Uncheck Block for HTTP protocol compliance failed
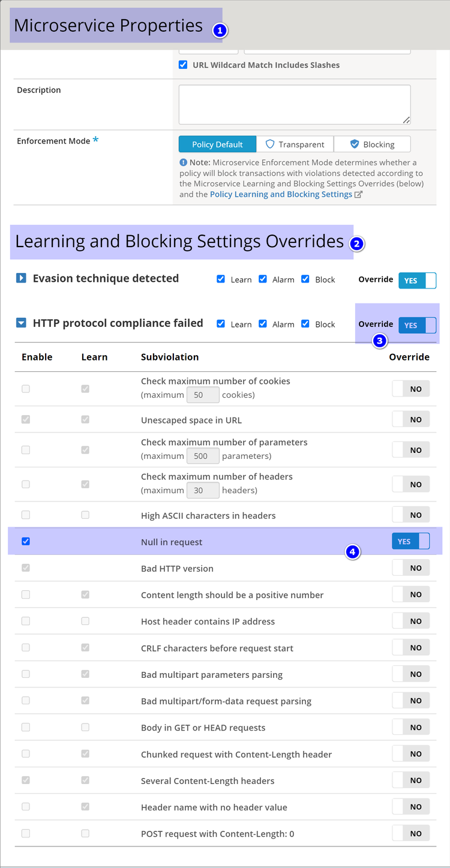This screenshot has height=868, width=450. point(305,324)
